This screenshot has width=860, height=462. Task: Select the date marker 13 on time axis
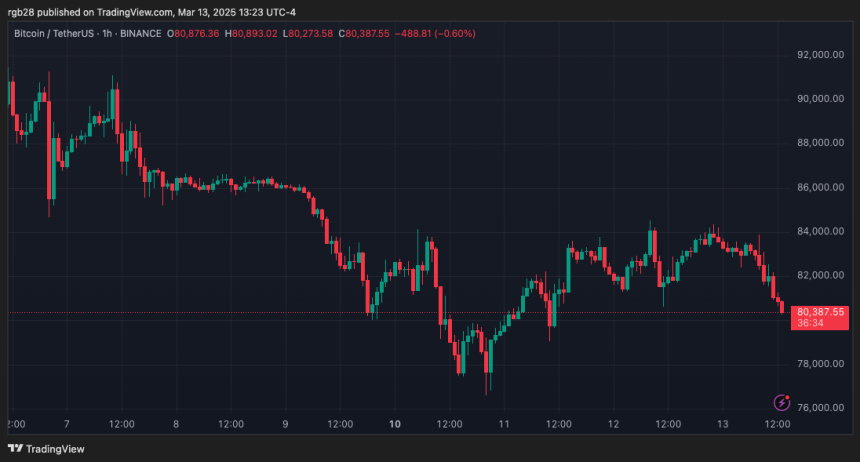click(723, 424)
